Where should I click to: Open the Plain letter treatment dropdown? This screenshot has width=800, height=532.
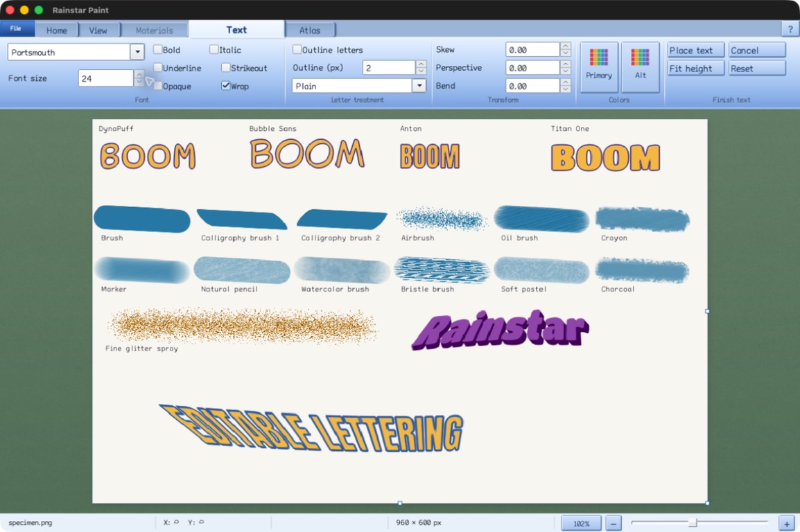419,86
